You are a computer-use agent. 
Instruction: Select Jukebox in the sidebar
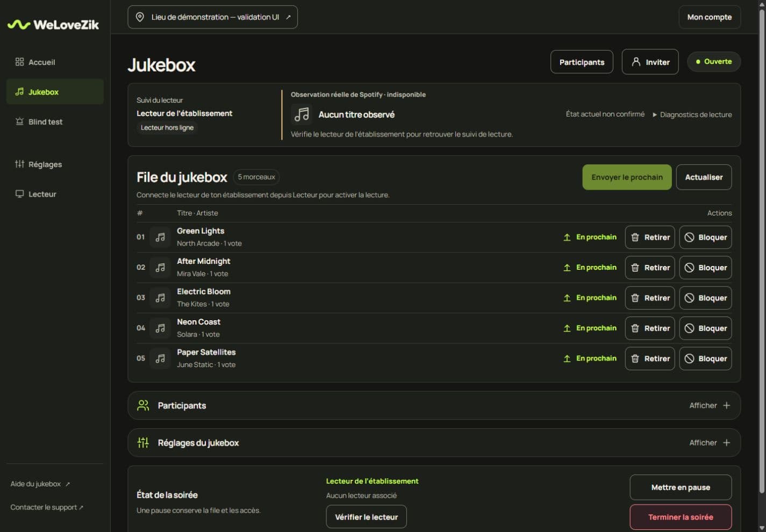point(55,92)
